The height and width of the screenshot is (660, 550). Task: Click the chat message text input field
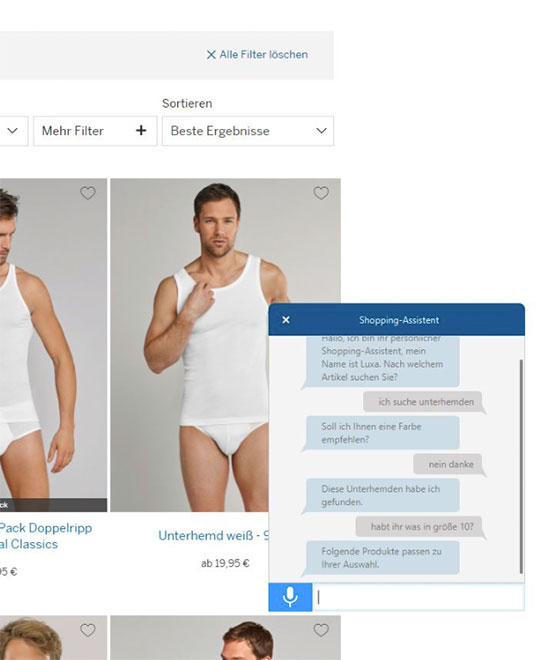pos(418,597)
